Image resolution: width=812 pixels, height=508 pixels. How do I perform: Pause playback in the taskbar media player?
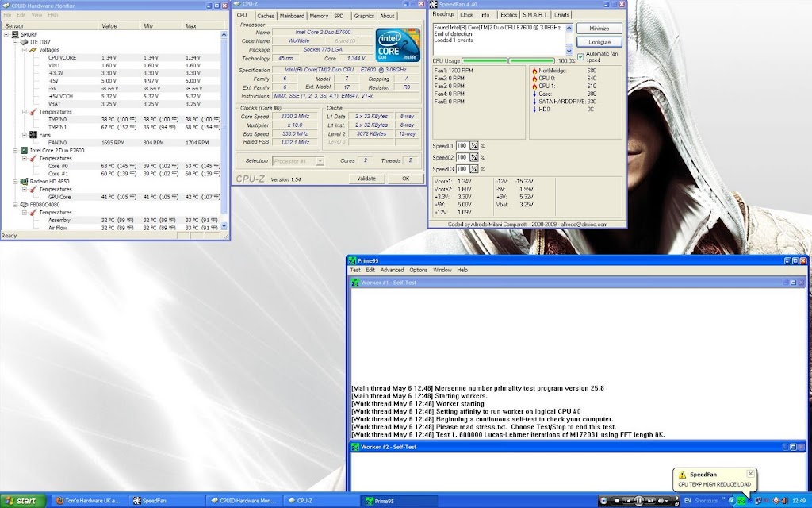(638, 501)
